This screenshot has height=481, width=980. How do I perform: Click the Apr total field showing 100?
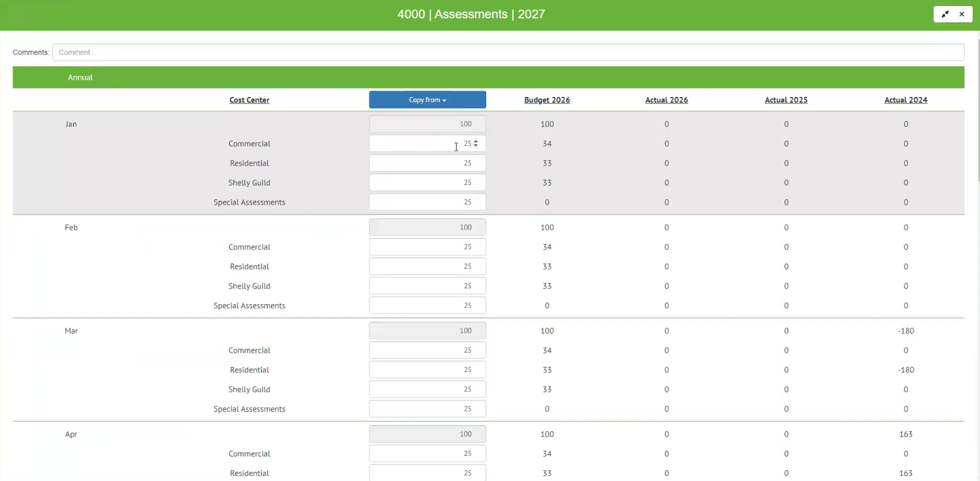point(428,434)
